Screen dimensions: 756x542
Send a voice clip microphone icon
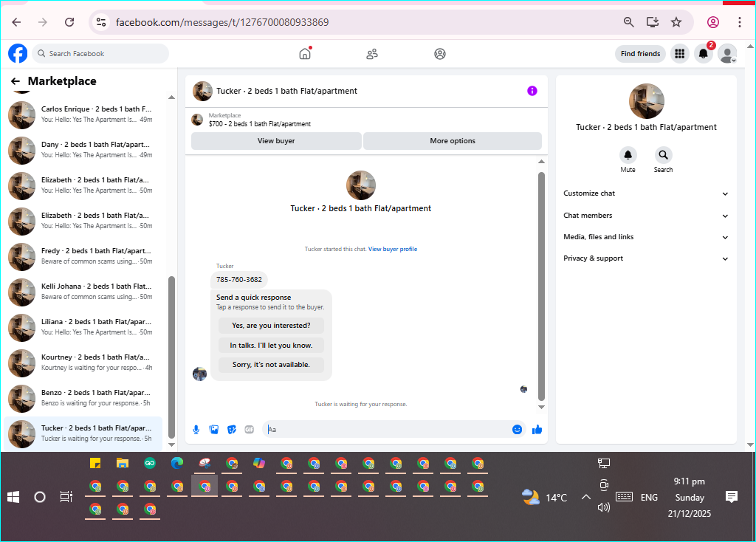point(196,429)
